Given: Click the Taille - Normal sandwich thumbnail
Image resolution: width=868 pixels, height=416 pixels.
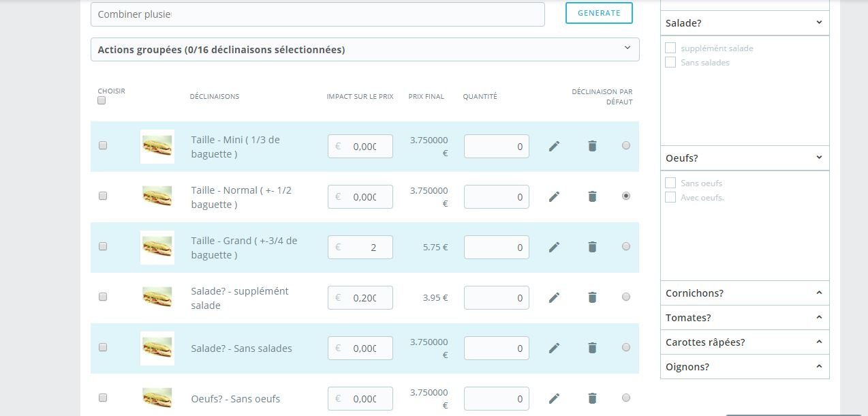Looking at the screenshot, I should [157, 196].
